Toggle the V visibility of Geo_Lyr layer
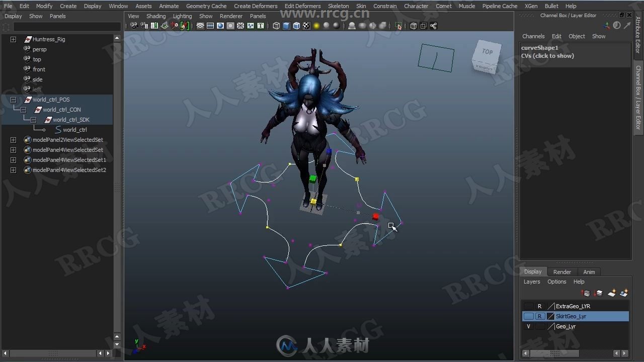 [x=528, y=326]
